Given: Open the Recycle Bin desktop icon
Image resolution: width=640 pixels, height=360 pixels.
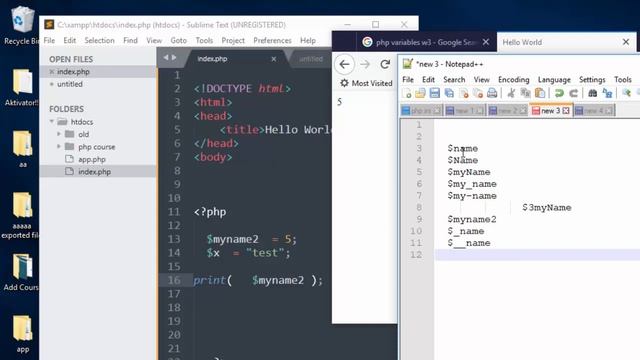Looking at the screenshot, I should pos(21,24).
